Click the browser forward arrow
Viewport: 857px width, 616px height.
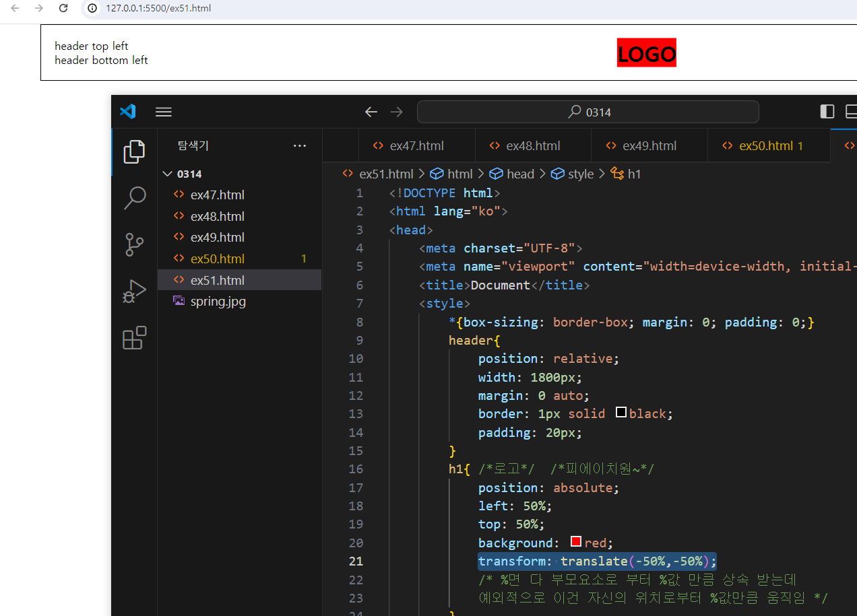tap(39, 8)
